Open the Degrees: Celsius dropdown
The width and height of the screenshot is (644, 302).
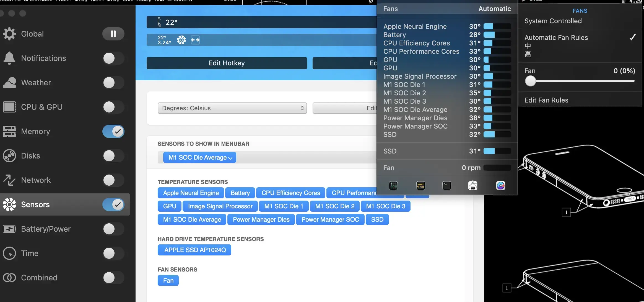pos(232,108)
